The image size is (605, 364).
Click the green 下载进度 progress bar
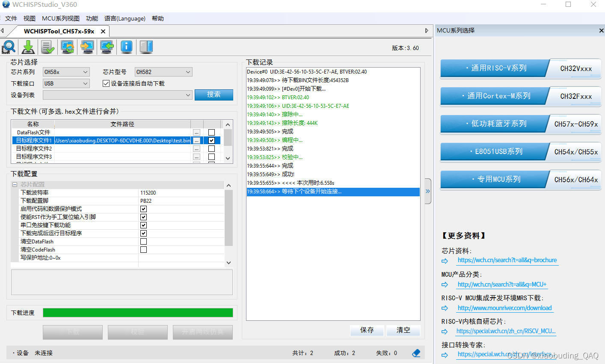pyautogui.click(x=138, y=313)
